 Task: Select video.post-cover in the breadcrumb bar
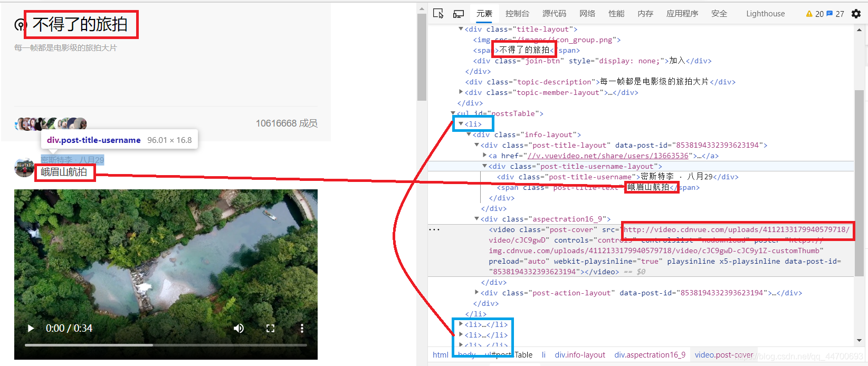[x=724, y=355]
